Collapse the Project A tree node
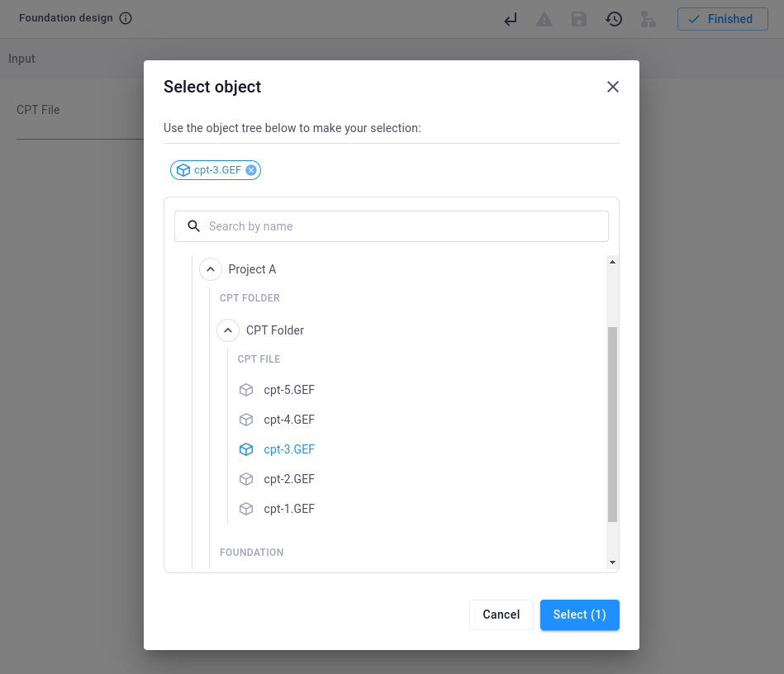This screenshot has height=674, width=784. click(210, 269)
